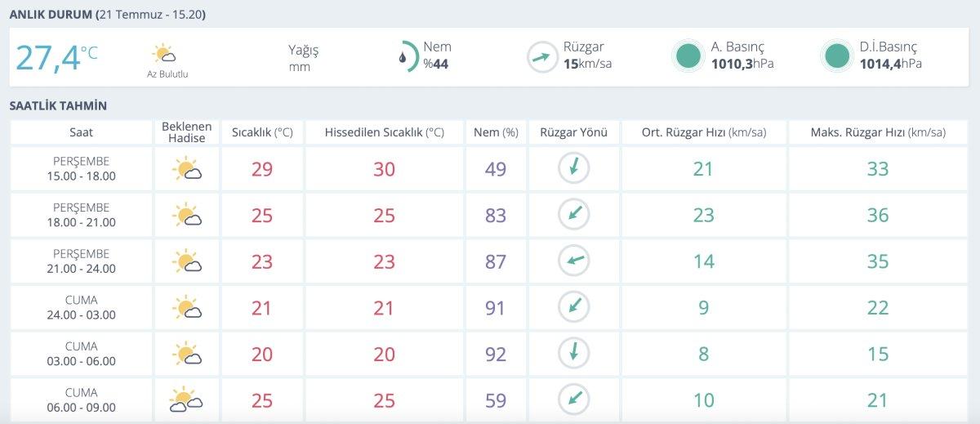The width and height of the screenshot is (980, 424).
Task: Click the temperature value 20 for Cuma 03.00
Action: (262, 354)
